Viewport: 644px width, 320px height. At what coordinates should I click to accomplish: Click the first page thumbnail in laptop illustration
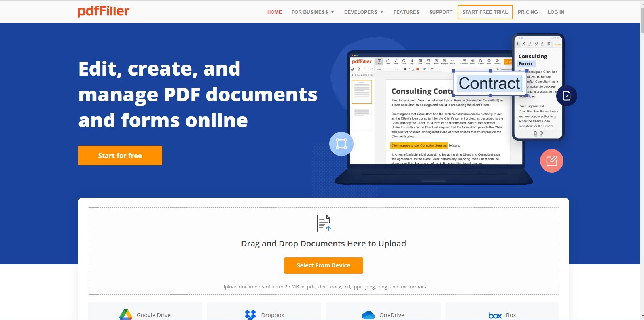(362, 92)
